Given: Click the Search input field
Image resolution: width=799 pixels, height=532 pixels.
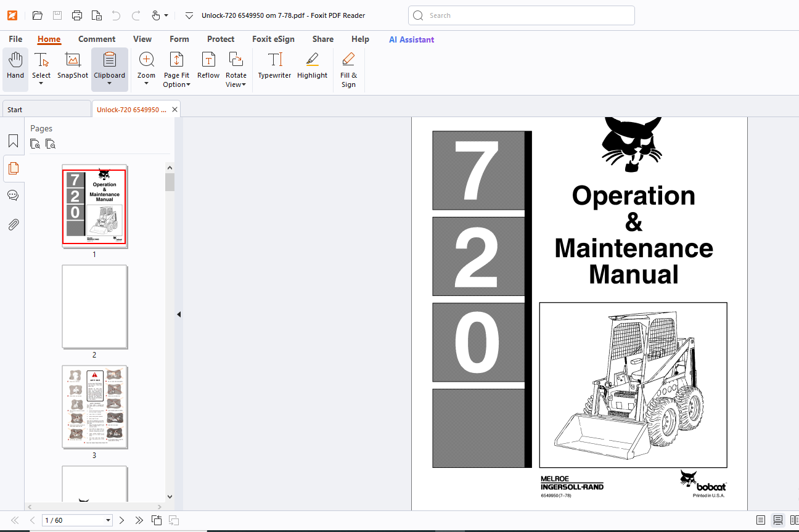Looking at the screenshot, I should pyautogui.click(x=522, y=15).
